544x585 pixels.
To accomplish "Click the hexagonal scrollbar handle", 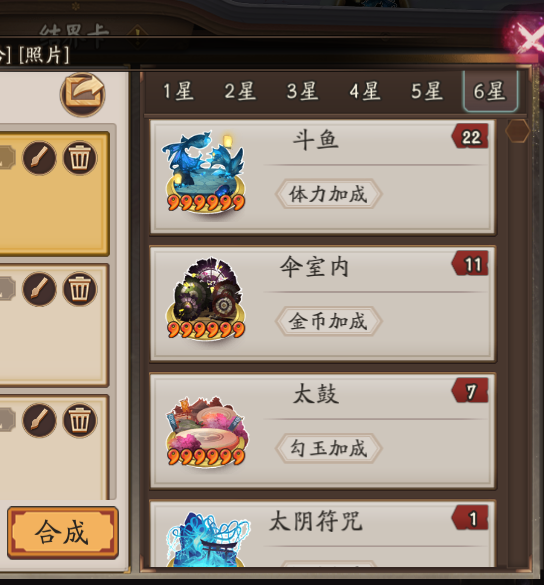I will point(518,131).
